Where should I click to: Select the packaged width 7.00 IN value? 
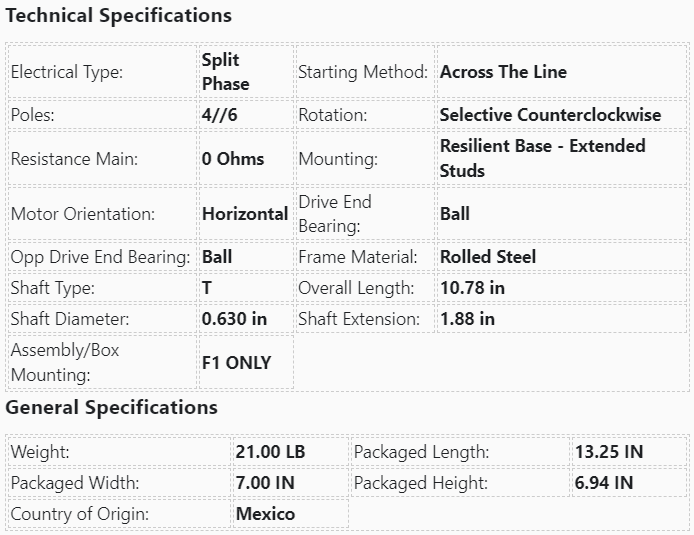coord(265,483)
